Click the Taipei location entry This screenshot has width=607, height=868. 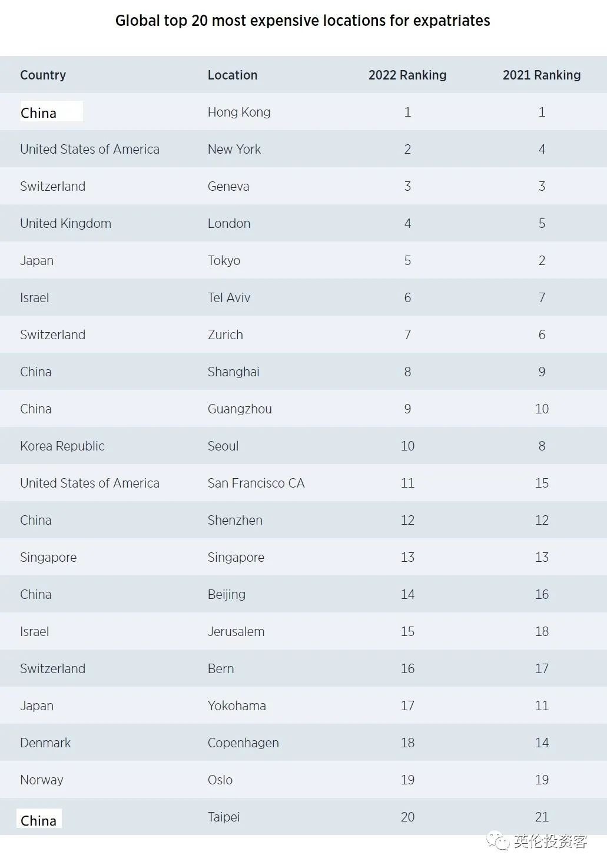[x=224, y=817]
